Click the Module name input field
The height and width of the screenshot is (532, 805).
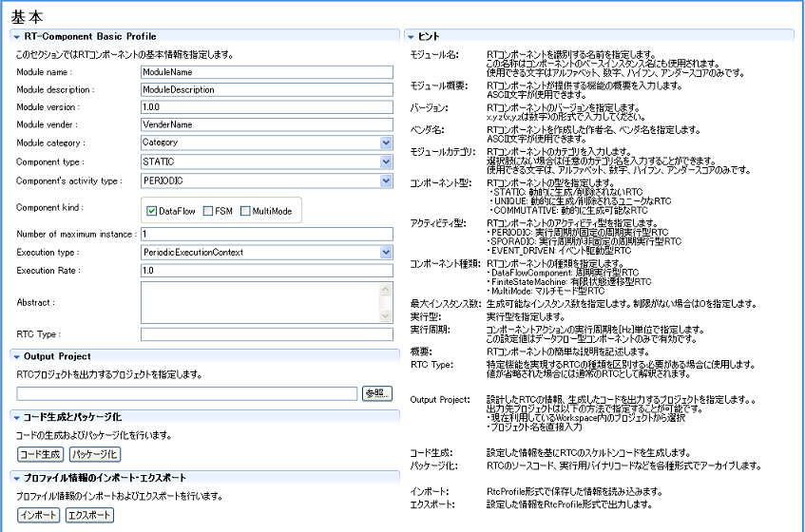point(267,72)
